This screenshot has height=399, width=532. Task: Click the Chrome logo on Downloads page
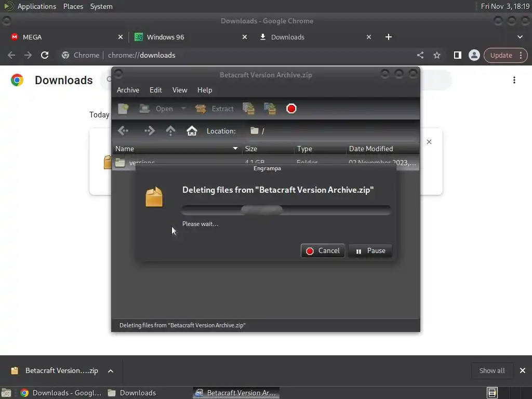click(x=17, y=80)
